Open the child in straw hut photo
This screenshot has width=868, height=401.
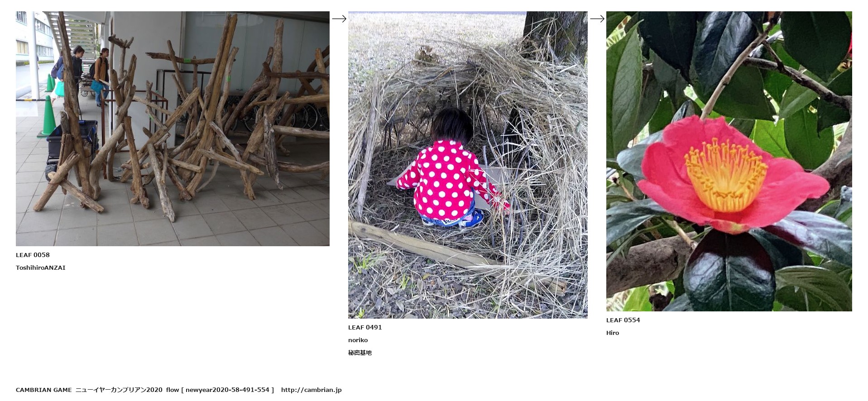(x=468, y=165)
